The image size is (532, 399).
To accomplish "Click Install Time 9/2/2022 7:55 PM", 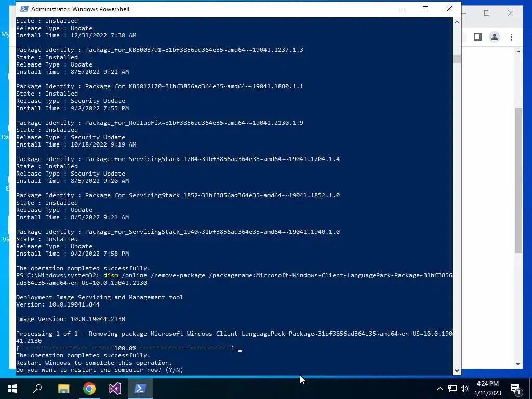I will point(72,108).
